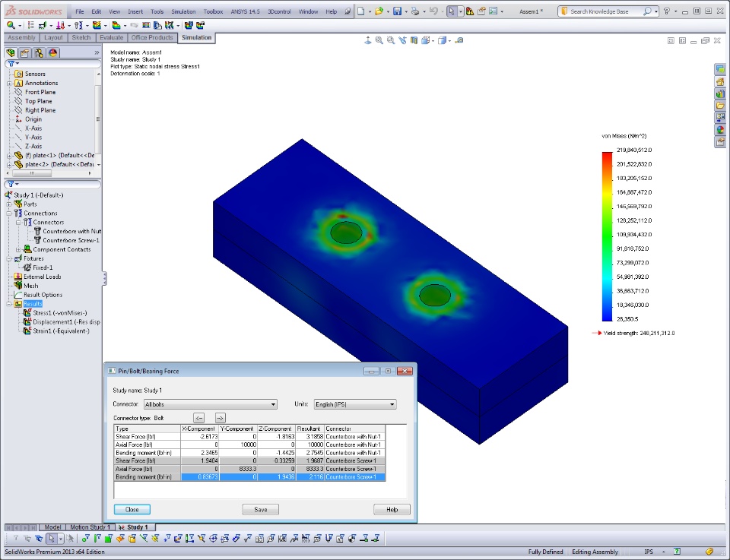730x560 pixels.
Task: Open the task pane Appearances color ball icon
Action: [x=720, y=130]
